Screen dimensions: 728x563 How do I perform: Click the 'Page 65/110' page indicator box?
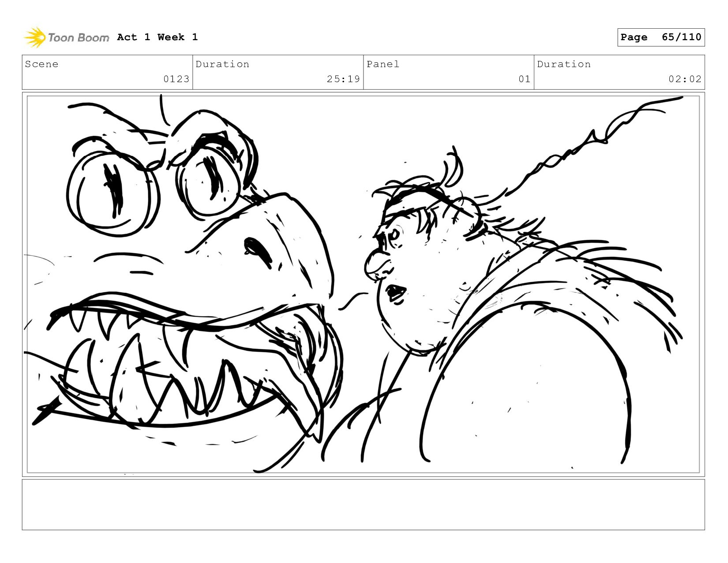(x=661, y=38)
